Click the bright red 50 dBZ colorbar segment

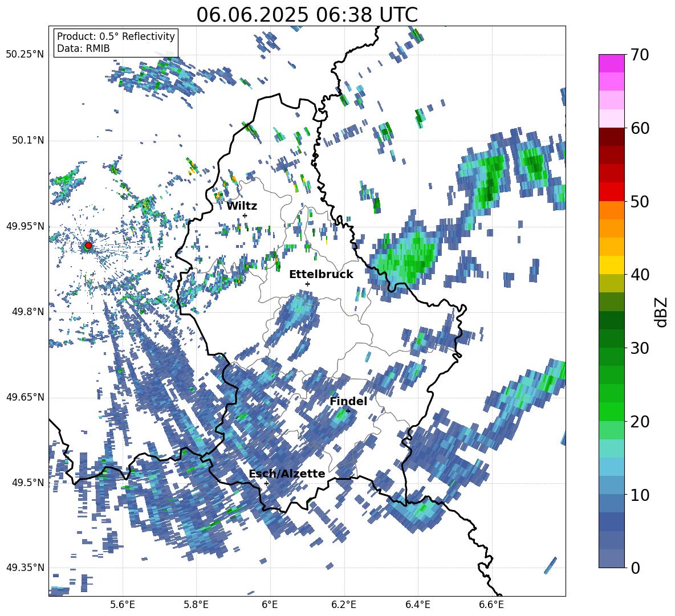point(611,192)
